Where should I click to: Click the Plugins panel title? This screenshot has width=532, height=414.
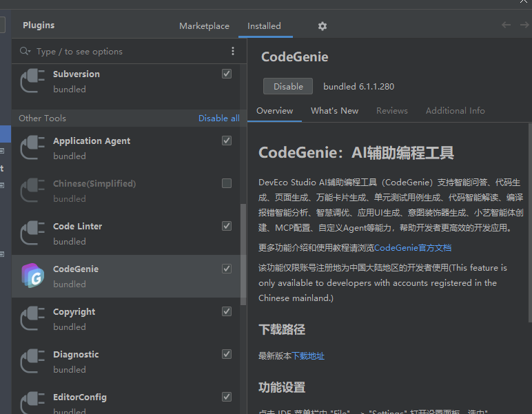[39, 25]
